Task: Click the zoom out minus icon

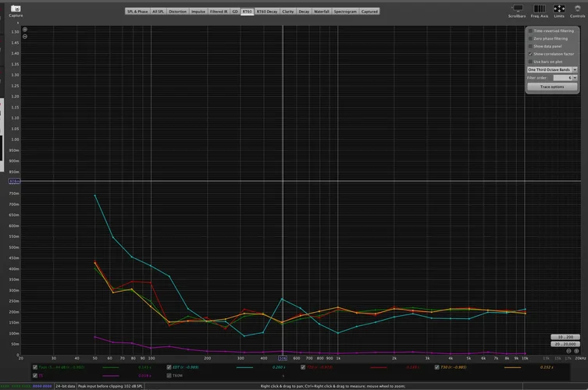Action: coord(24,37)
